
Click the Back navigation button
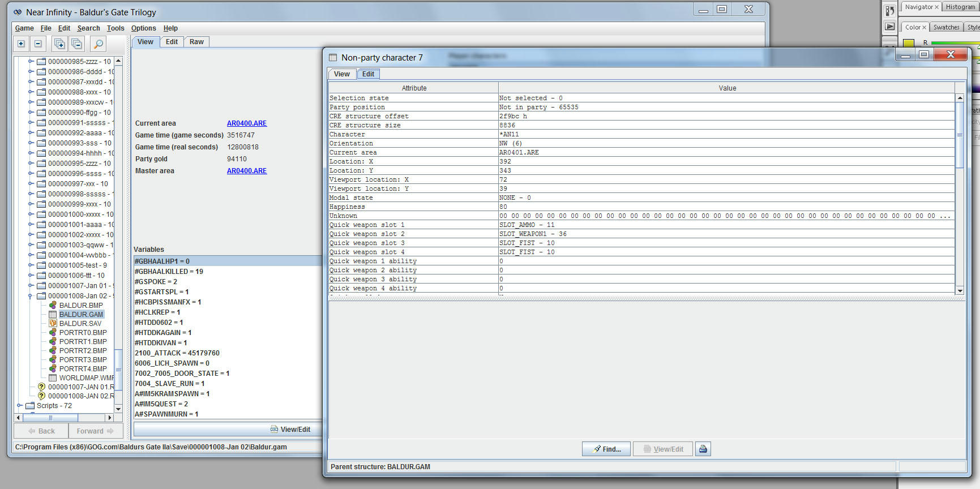click(41, 431)
